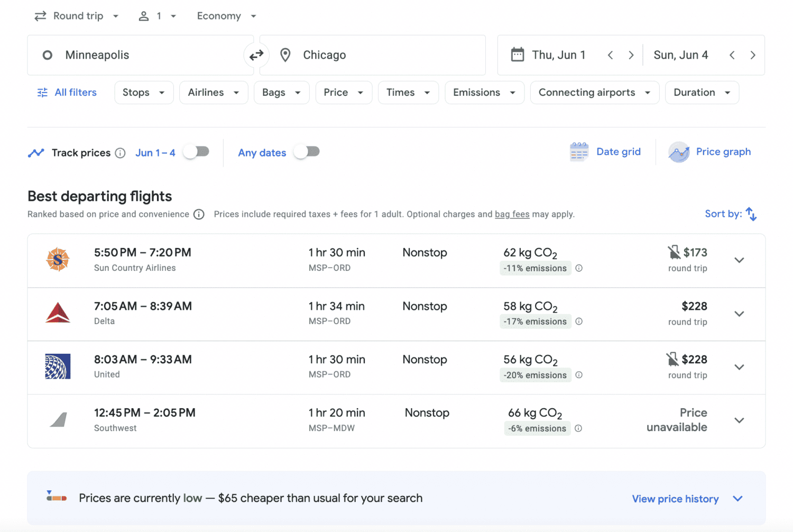Open the Stops filter dropdown

click(144, 92)
